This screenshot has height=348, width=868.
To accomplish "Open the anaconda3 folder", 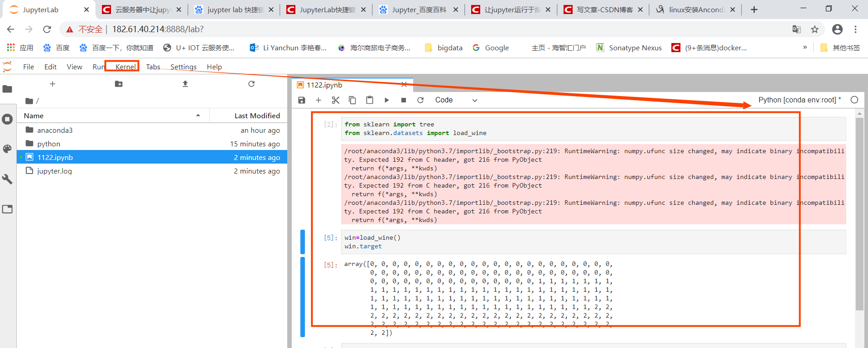I will (x=152, y=130).
